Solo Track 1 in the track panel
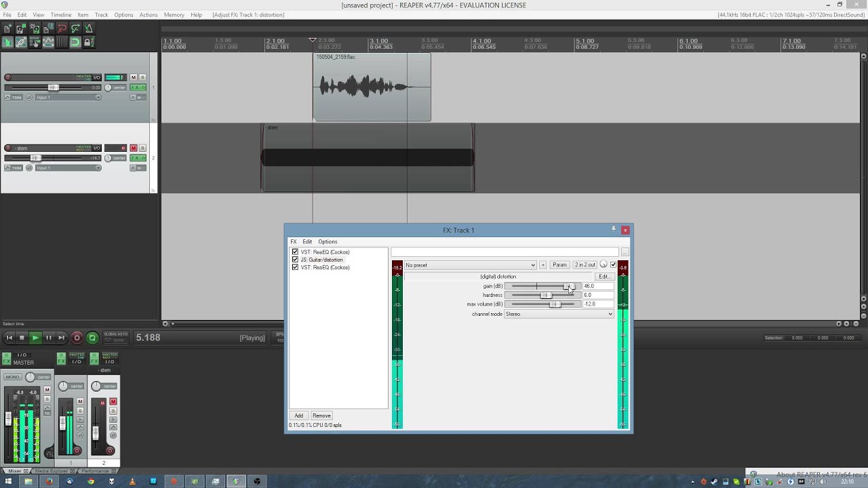The image size is (868, 488). click(x=142, y=77)
